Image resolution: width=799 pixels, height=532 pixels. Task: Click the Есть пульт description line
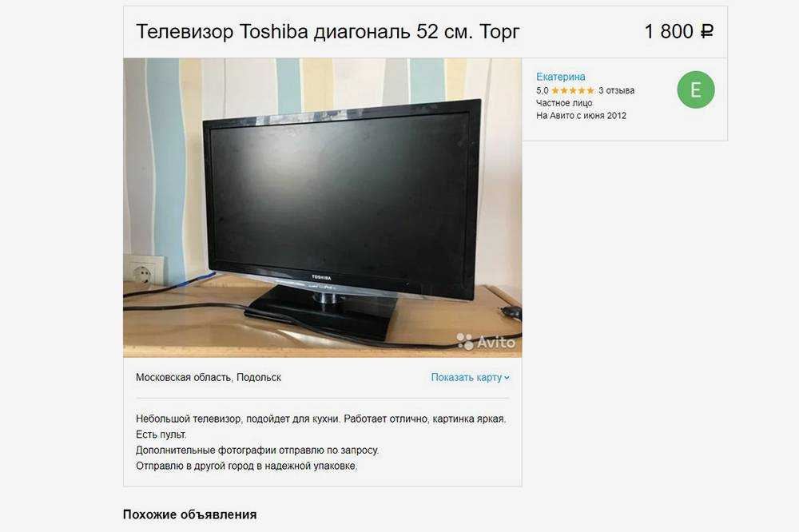click(161, 435)
